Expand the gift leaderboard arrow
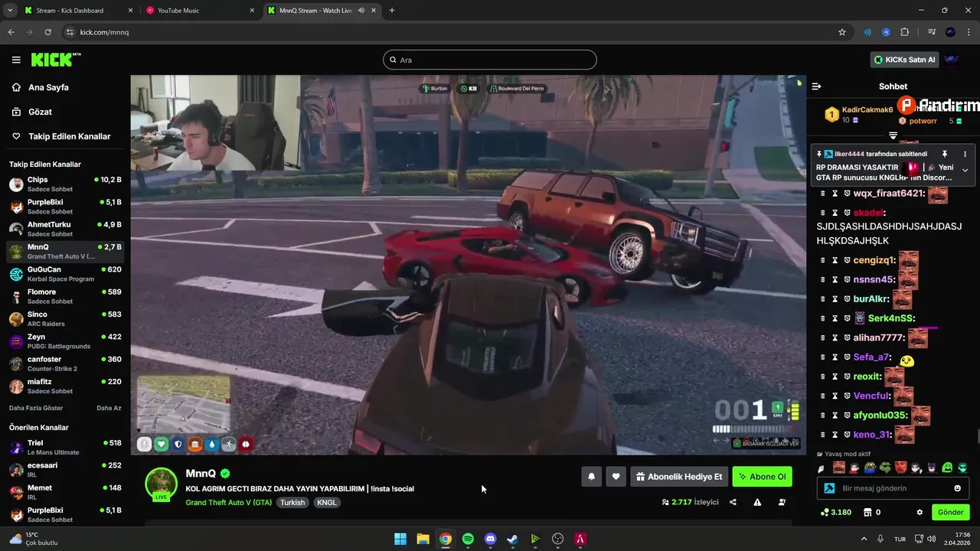This screenshot has height=551, width=980. point(893,135)
